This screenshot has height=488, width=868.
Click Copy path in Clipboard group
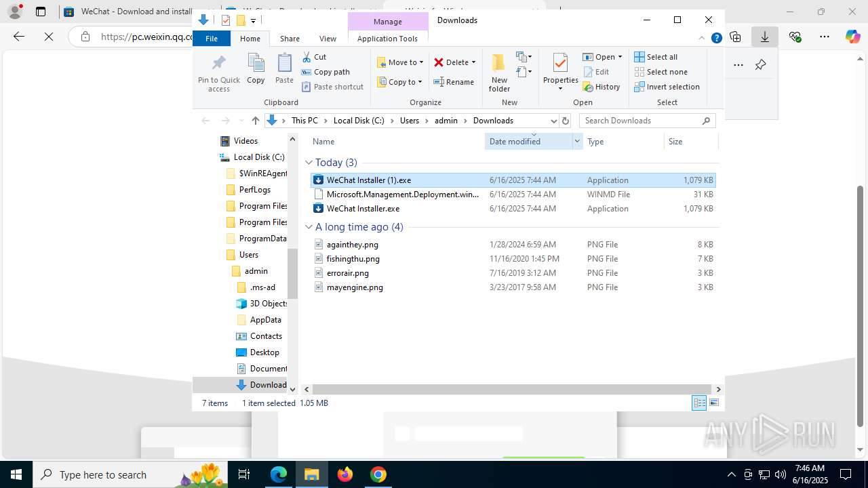click(325, 72)
